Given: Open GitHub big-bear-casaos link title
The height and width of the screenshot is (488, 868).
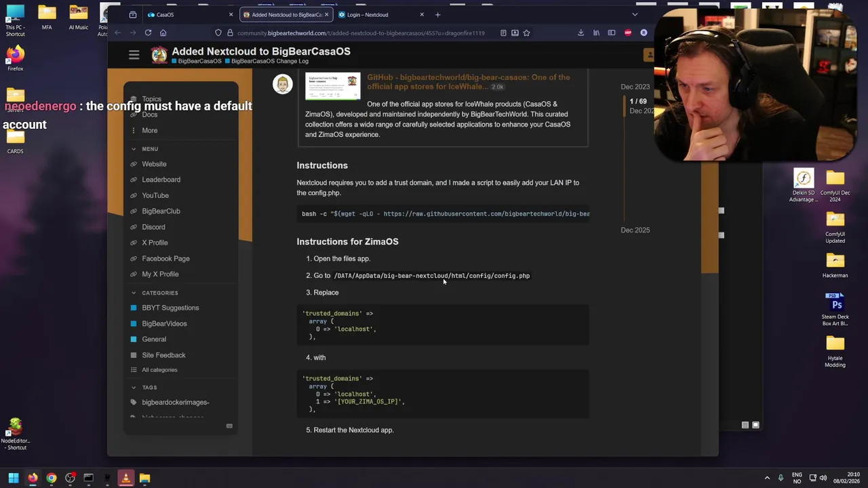Looking at the screenshot, I should pos(468,81).
